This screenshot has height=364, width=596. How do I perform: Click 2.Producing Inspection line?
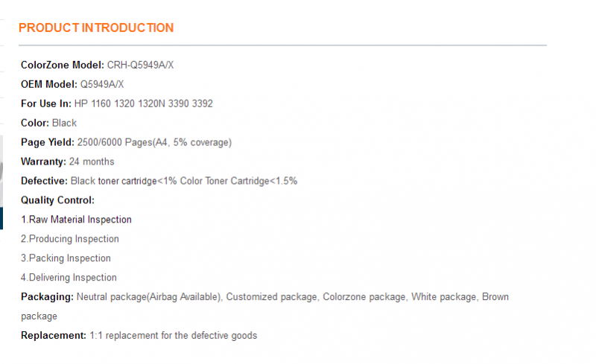[70, 239]
